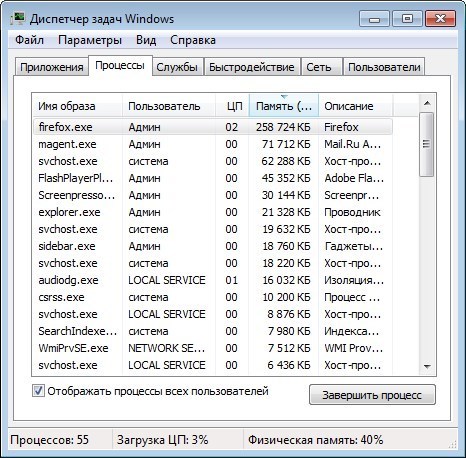Select the firefox.exe process row
The height and width of the screenshot is (458, 466).
coord(213,127)
